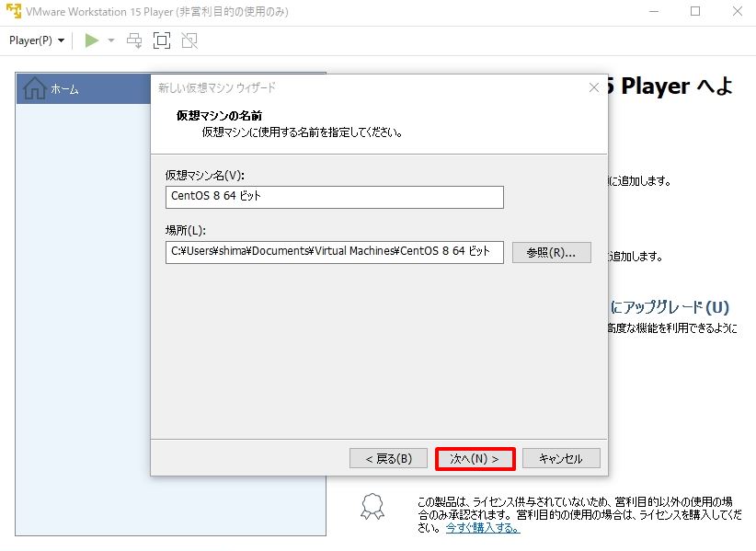Viewport: 756px width, 551px height.
Task: Click the 次へ(N) > next button
Action: click(475, 458)
